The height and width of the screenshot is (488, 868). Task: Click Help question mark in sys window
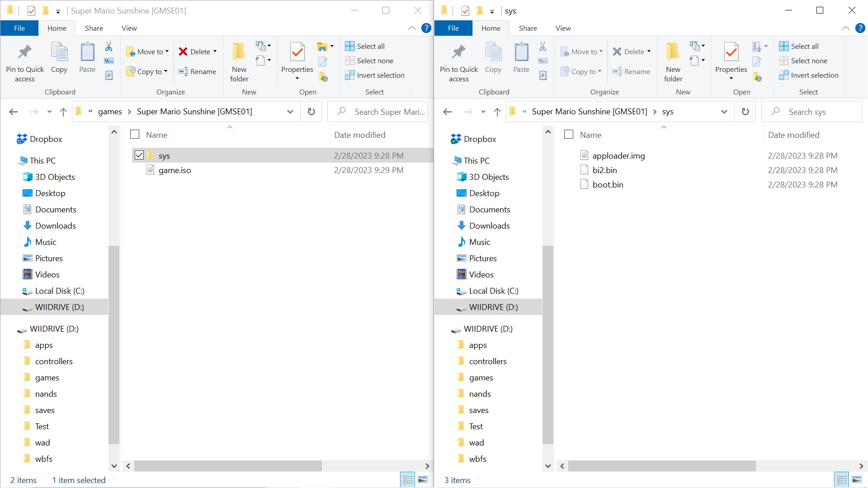pyautogui.click(x=860, y=28)
